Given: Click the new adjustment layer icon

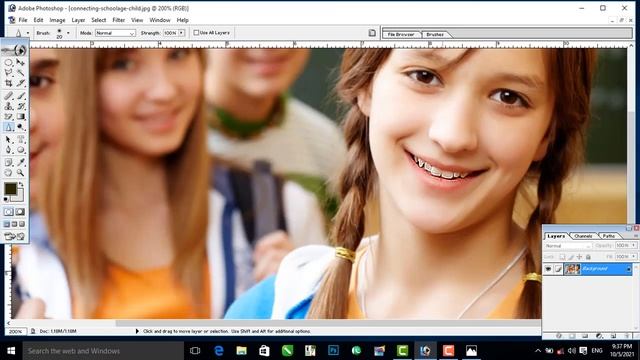Looking at the screenshot, I should [599, 336].
